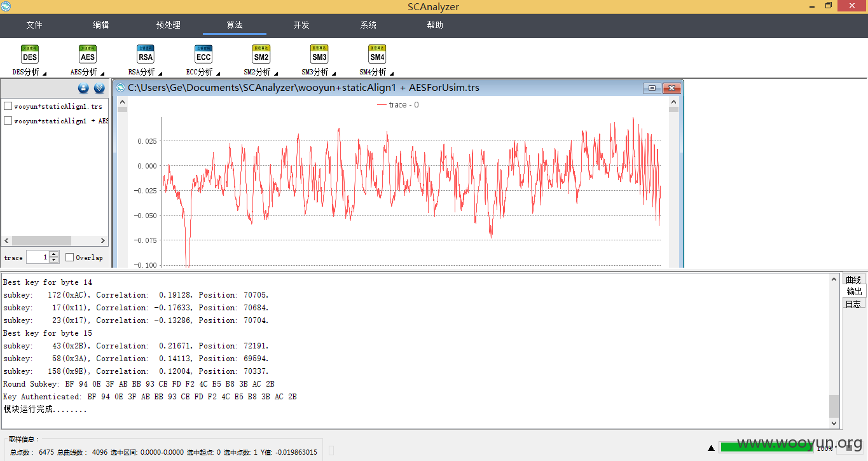Open the 帮助 menu
Image resolution: width=868 pixels, height=461 pixels.
(x=435, y=25)
